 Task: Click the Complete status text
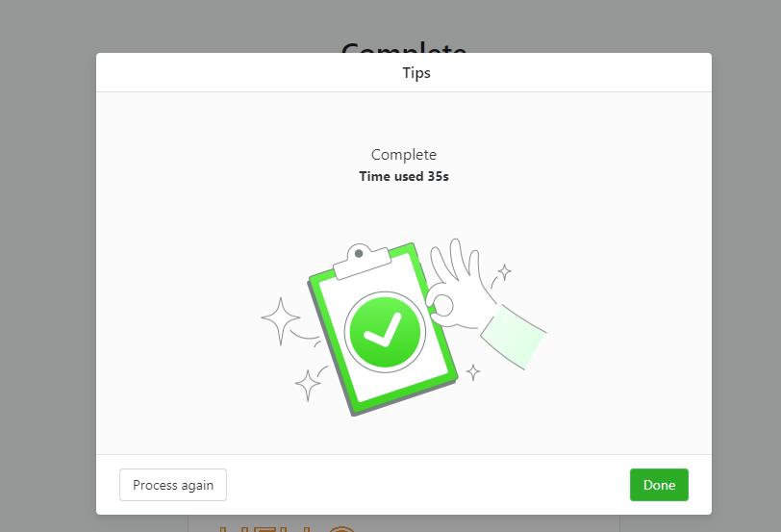tap(403, 155)
